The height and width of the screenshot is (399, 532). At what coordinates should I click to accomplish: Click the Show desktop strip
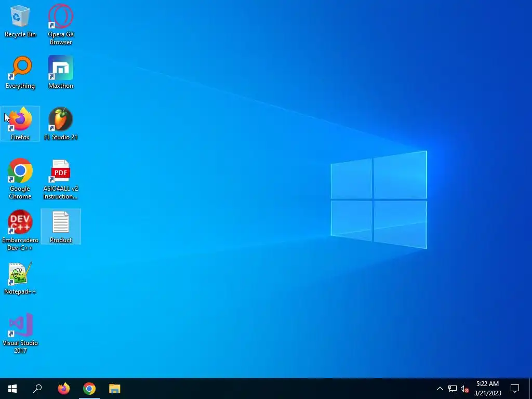point(530,389)
